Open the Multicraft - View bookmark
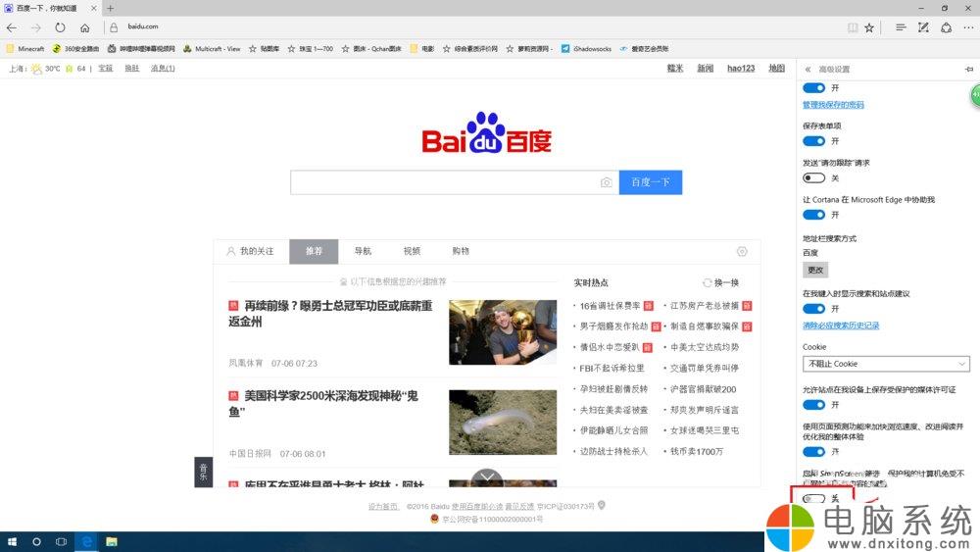980x552 pixels. tap(212, 49)
